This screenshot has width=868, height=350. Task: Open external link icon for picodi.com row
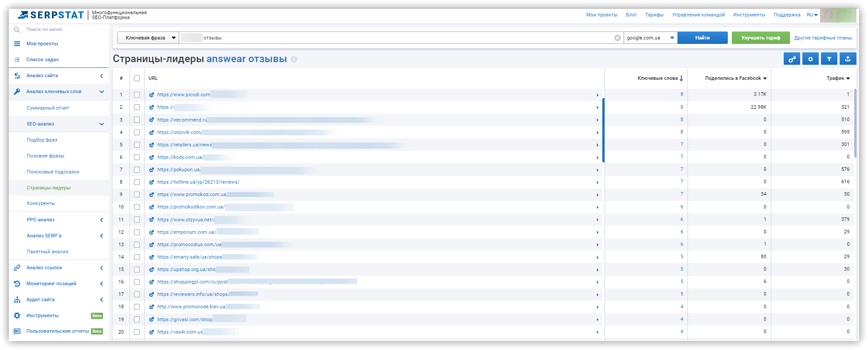point(152,95)
